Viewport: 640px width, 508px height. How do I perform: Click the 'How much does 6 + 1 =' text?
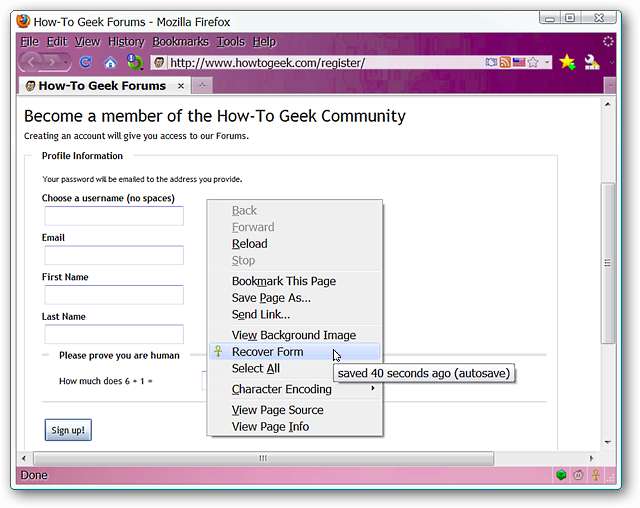[106, 381]
